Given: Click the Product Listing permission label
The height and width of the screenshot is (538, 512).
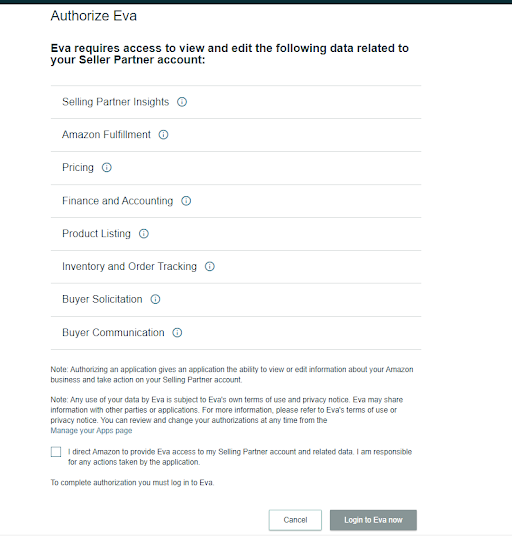Looking at the screenshot, I should point(96,234).
